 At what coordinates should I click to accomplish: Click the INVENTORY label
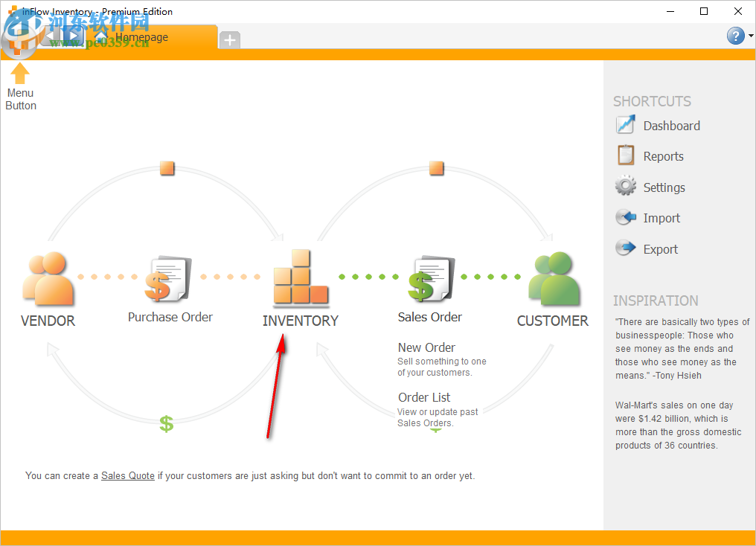pos(301,321)
